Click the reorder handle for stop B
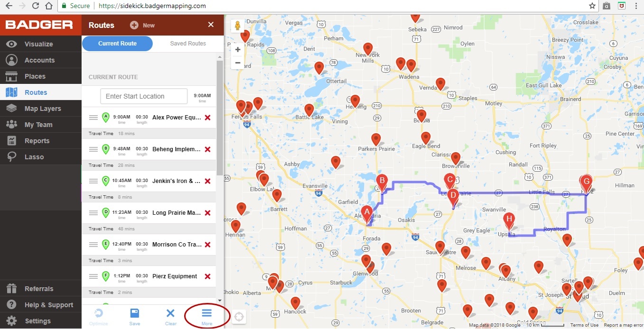The image size is (644, 329). tap(93, 149)
